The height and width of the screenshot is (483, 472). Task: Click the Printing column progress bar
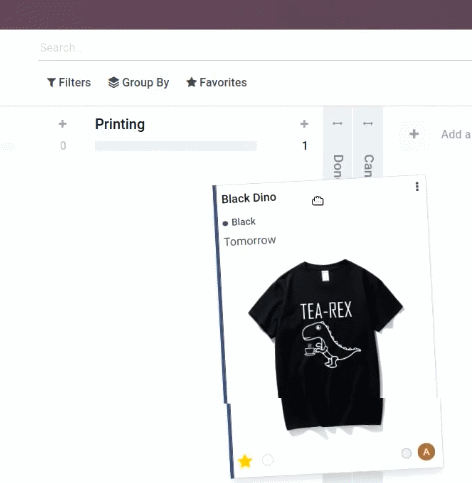coord(176,146)
